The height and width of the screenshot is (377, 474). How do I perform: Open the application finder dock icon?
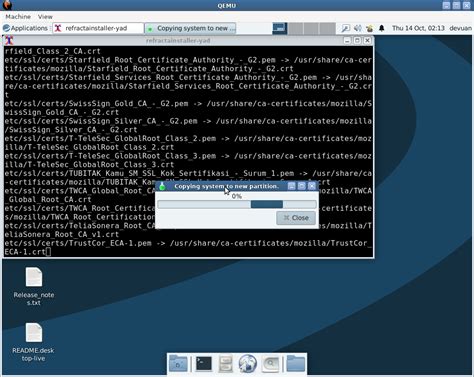coord(270,363)
